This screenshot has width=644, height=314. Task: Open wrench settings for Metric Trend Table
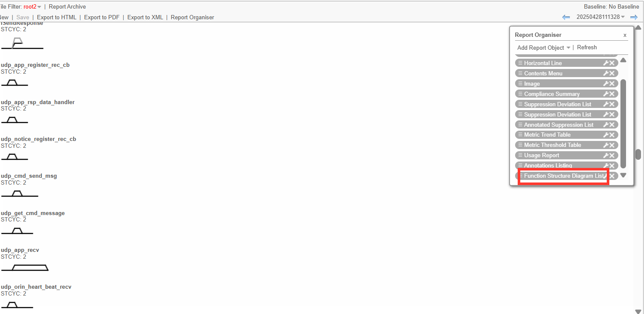(606, 135)
